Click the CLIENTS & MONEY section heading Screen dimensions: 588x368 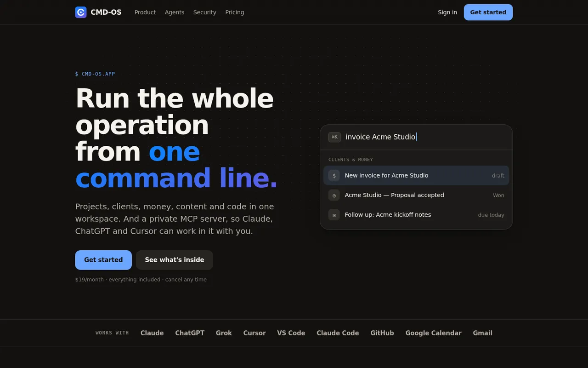351,160
